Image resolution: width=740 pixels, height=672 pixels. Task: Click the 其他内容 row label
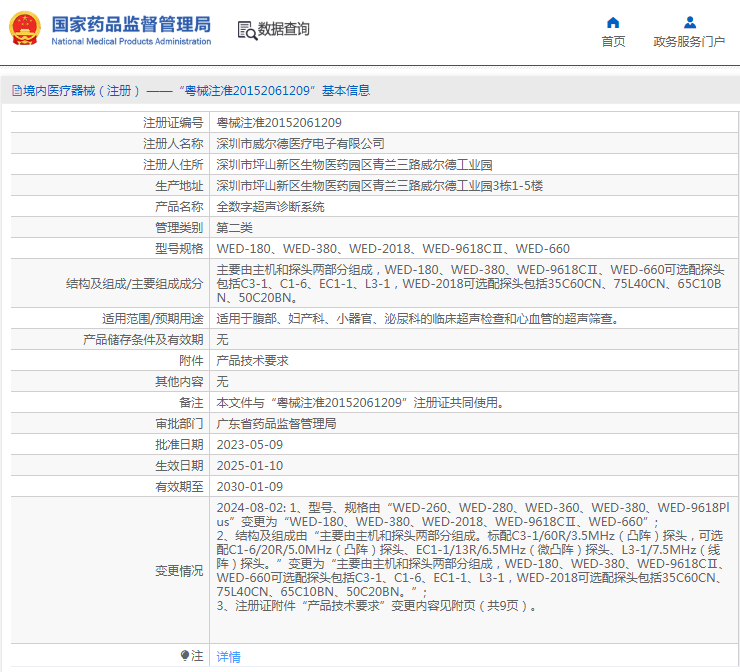coord(179,382)
